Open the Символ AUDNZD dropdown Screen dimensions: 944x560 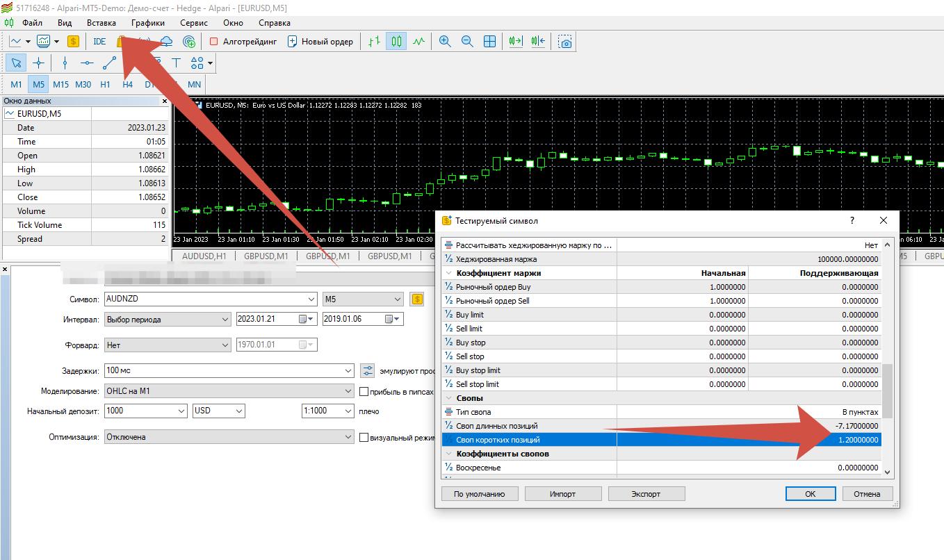pos(311,299)
